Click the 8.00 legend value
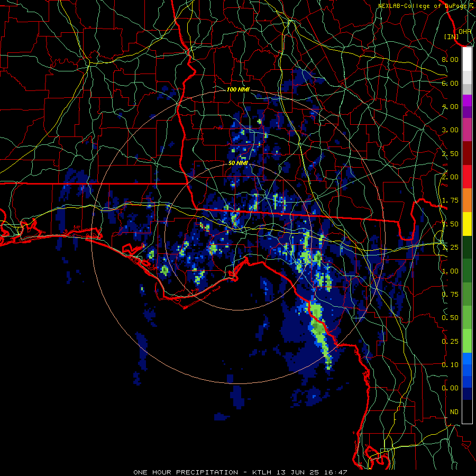 450,59
